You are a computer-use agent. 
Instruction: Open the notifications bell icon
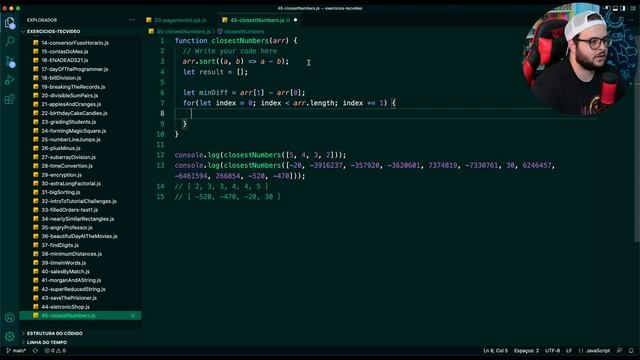click(631, 351)
